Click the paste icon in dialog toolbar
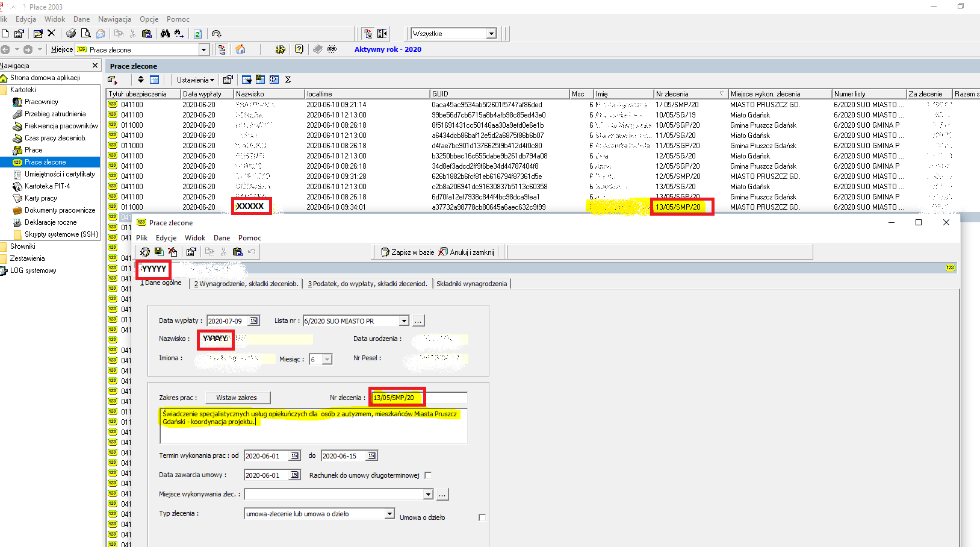 (237, 252)
